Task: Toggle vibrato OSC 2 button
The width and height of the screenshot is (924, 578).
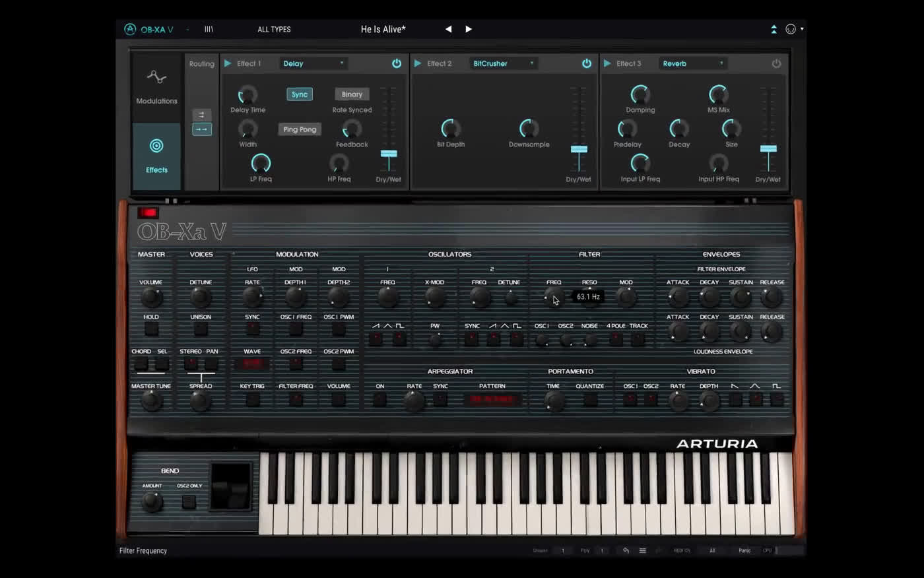Action: click(651, 399)
